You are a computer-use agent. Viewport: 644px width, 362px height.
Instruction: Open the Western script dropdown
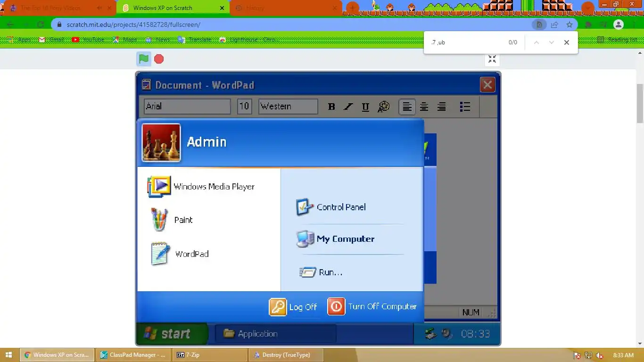pyautogui.click(x=288, y=107)
